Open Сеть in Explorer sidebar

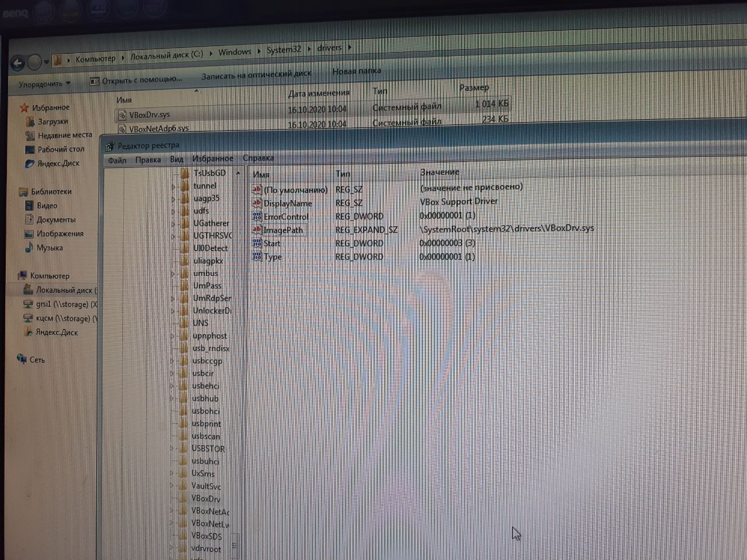click(x=37, y=360)
